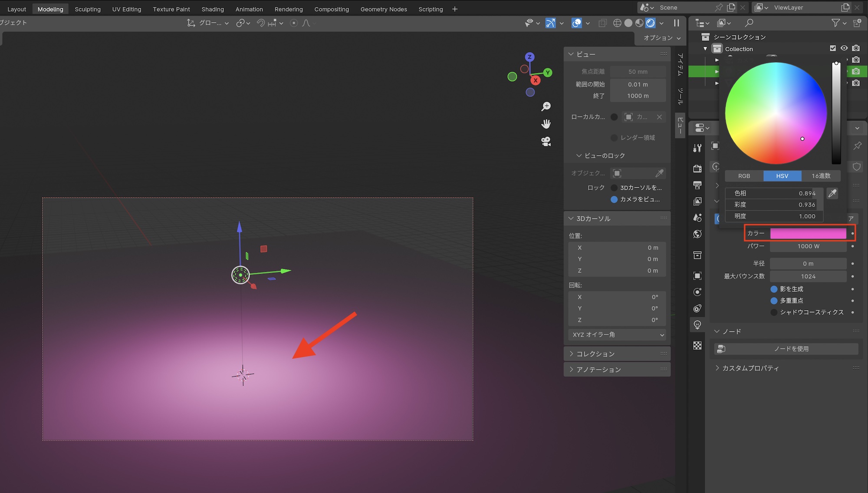Open the Output properties printer icon
The height and width of the screenshot is (493, 868).
[x=697, y=185]
